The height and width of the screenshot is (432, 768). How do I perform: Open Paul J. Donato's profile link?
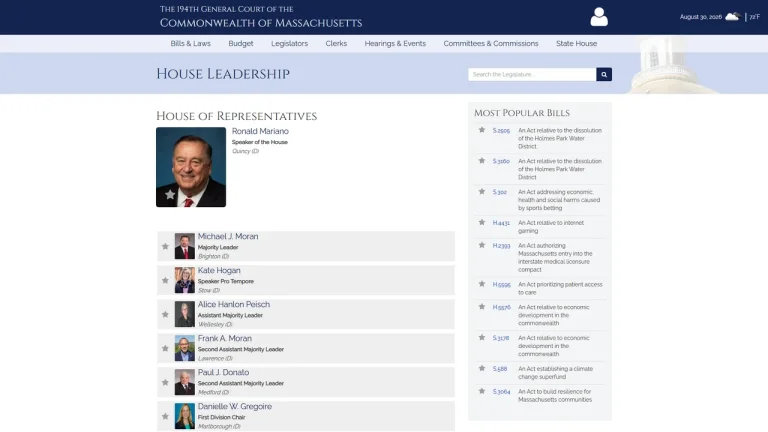click(223, 372)
